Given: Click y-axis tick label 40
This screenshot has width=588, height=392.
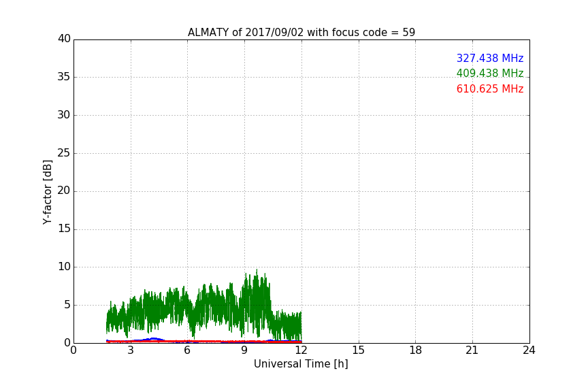Looking at the screenshot, I should pos(64,39).
